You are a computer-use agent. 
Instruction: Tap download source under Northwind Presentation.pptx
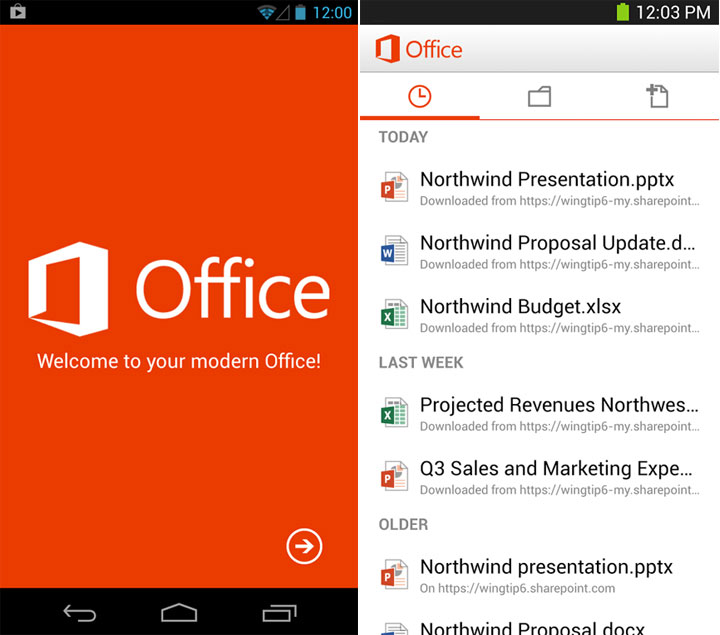(559, 201)
